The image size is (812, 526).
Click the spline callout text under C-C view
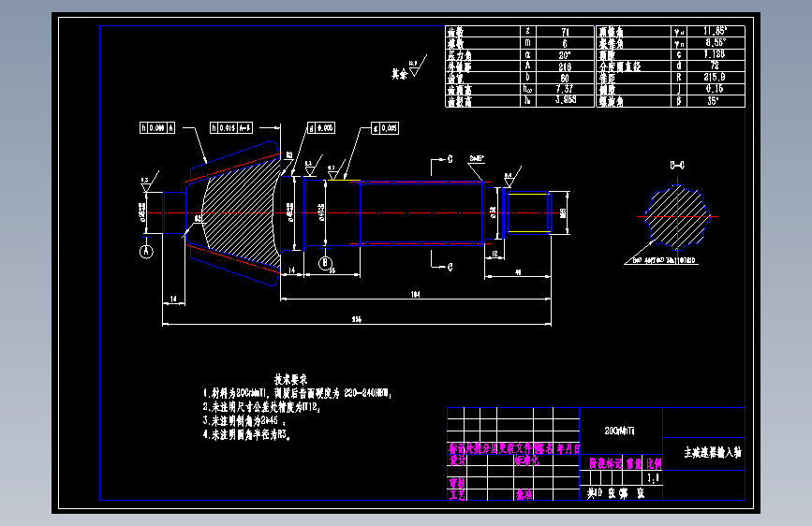pyautogui.click(x=664, y=260)
